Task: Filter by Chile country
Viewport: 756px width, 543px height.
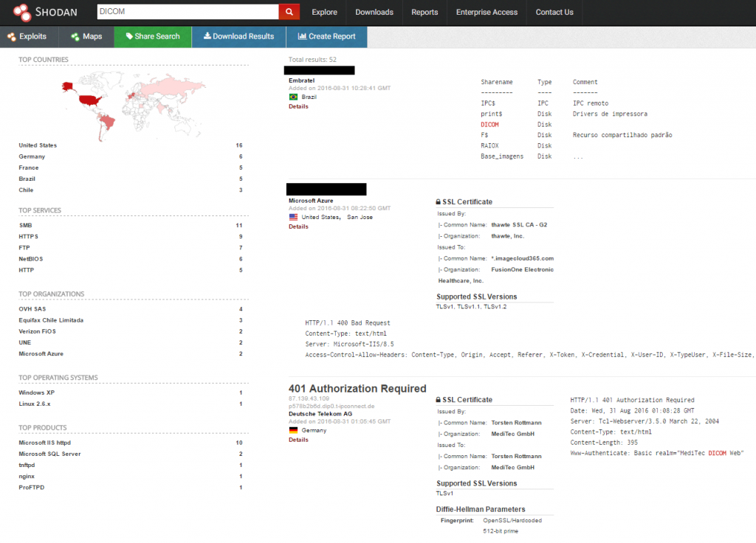Action: point(26,190)
